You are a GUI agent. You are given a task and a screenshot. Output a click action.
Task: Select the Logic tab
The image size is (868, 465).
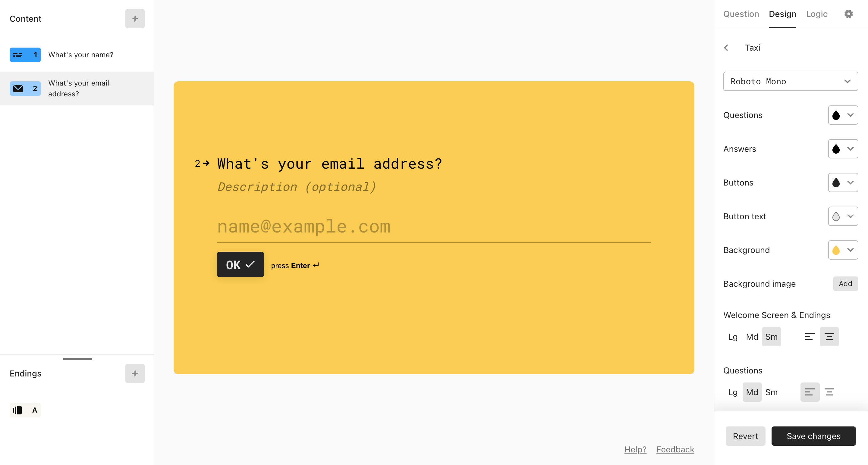tap(817, 14)
